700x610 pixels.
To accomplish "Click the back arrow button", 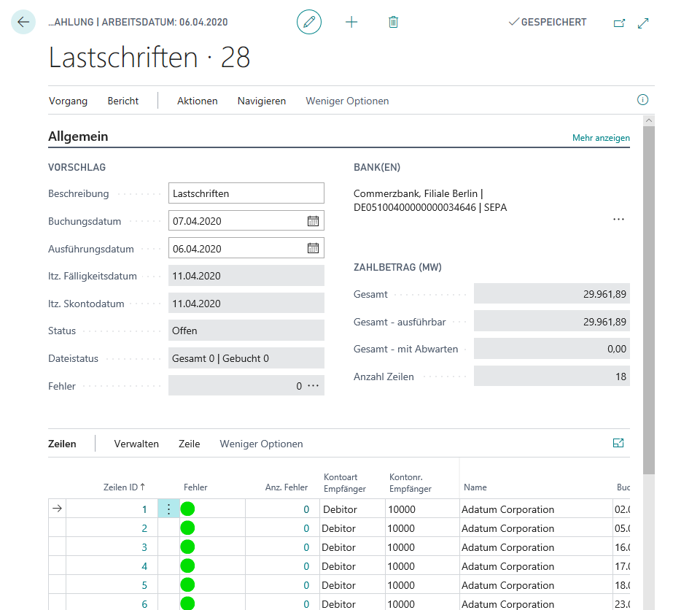I will pos(23,22).
